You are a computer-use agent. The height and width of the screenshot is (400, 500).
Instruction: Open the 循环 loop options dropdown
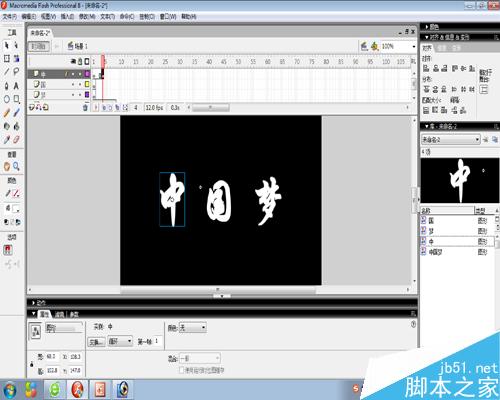pos(120,341)
